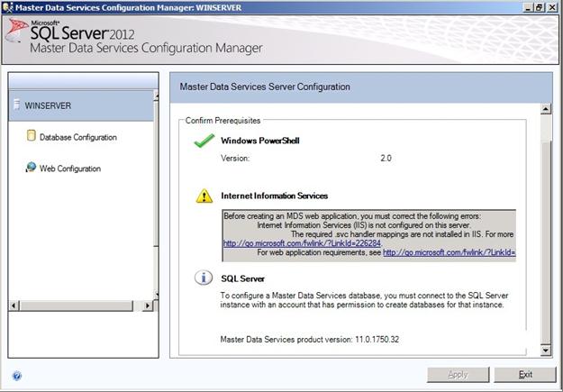Click the SQL Server information icon
The height and width of the screenshot is (392, 563).
click(x=204, y=278)
